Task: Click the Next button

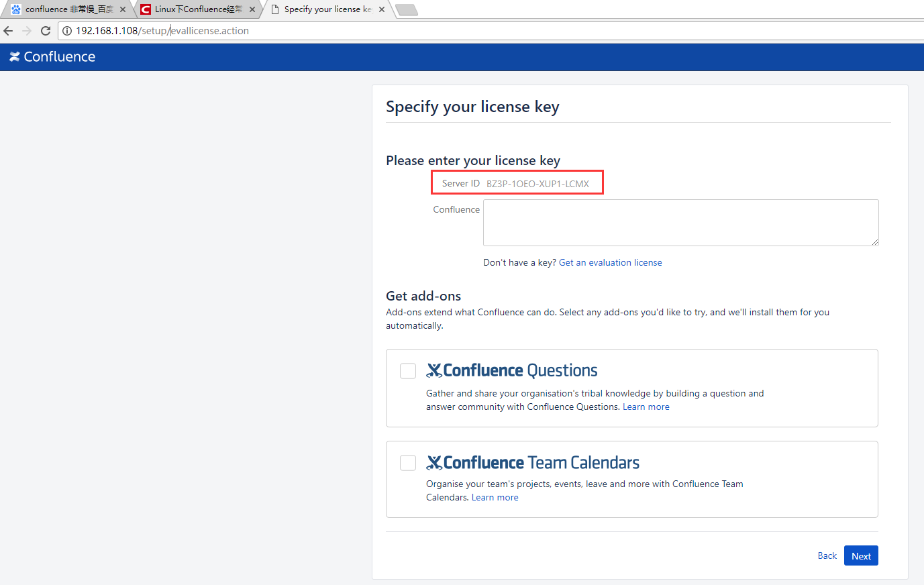Action: tap(861, 555)
